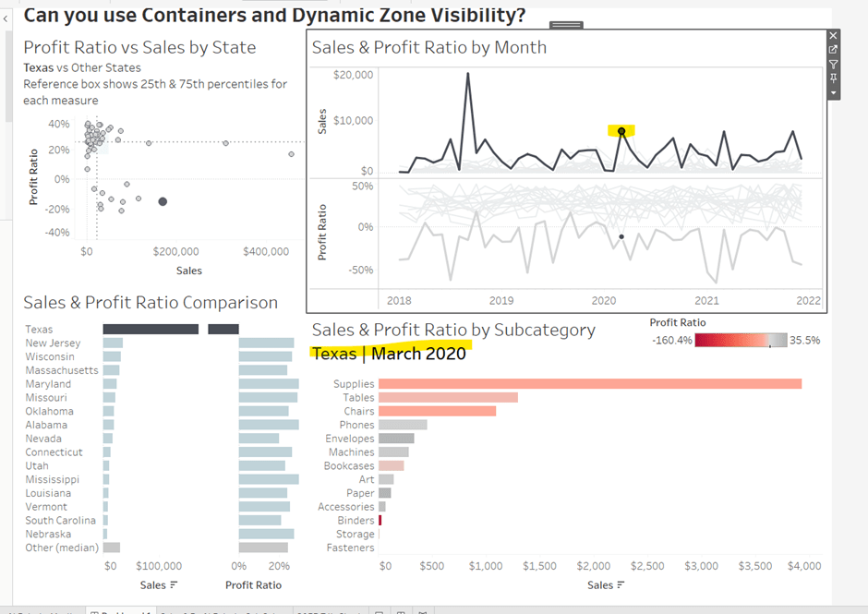The image size is (868, 614).
Task: Toggle Use as Filter funnel icon
Action: [834, 65]
